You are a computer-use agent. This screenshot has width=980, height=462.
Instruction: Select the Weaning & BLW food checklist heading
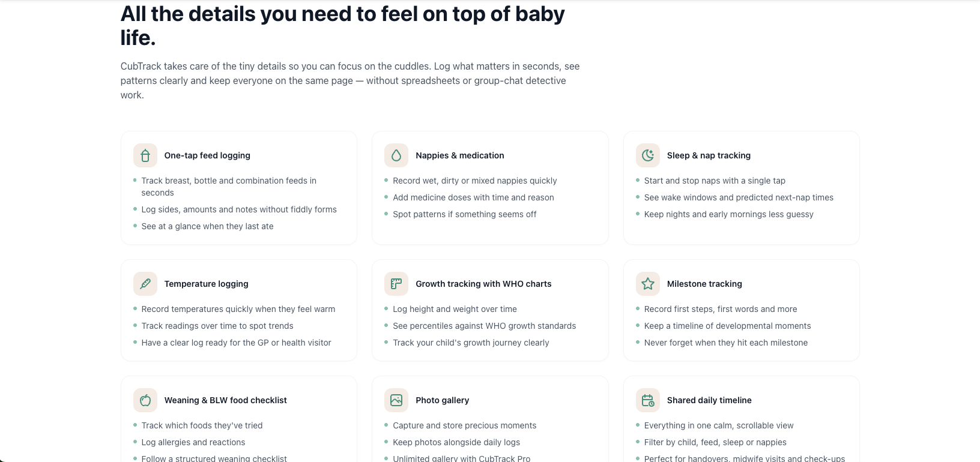tap(226, 400)
